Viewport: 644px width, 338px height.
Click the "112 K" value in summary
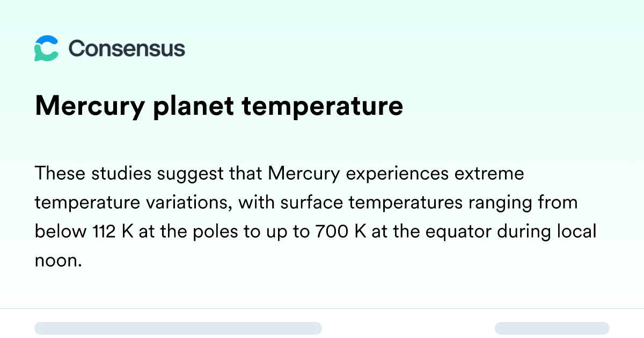[108, 232]
